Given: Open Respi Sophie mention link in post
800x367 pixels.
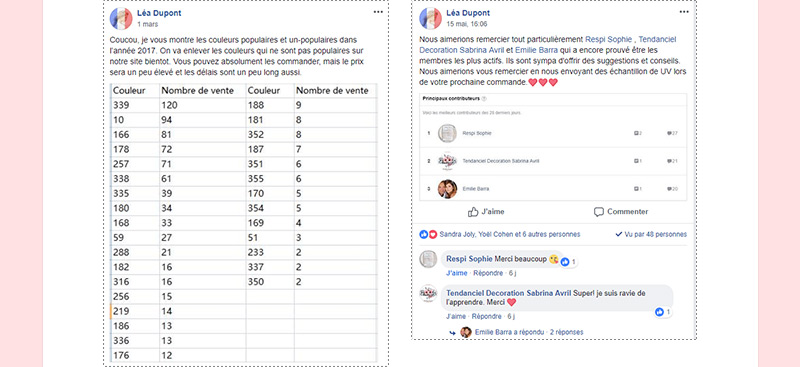Looking at the screenshot, I should coord(609,39).
